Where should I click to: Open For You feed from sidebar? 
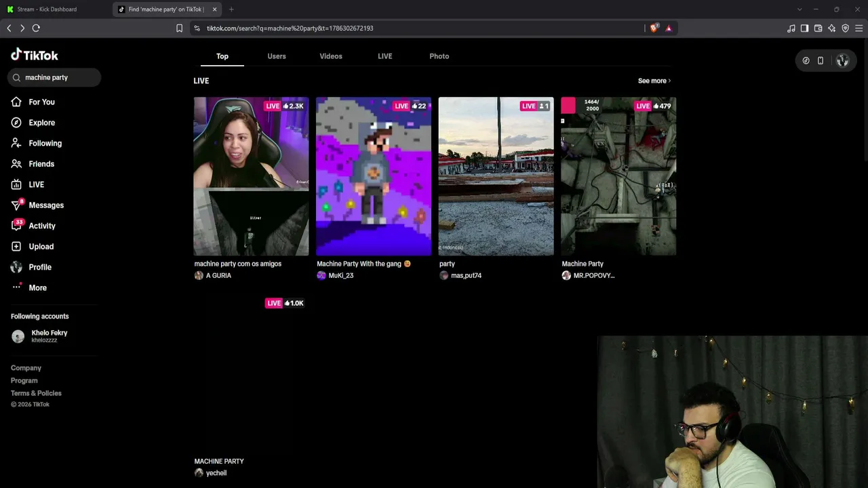tap(41, 102)
